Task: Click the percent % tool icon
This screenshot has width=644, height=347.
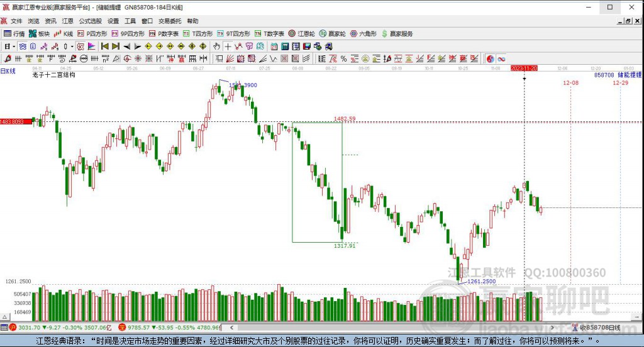Action: [x=344, y=58]
